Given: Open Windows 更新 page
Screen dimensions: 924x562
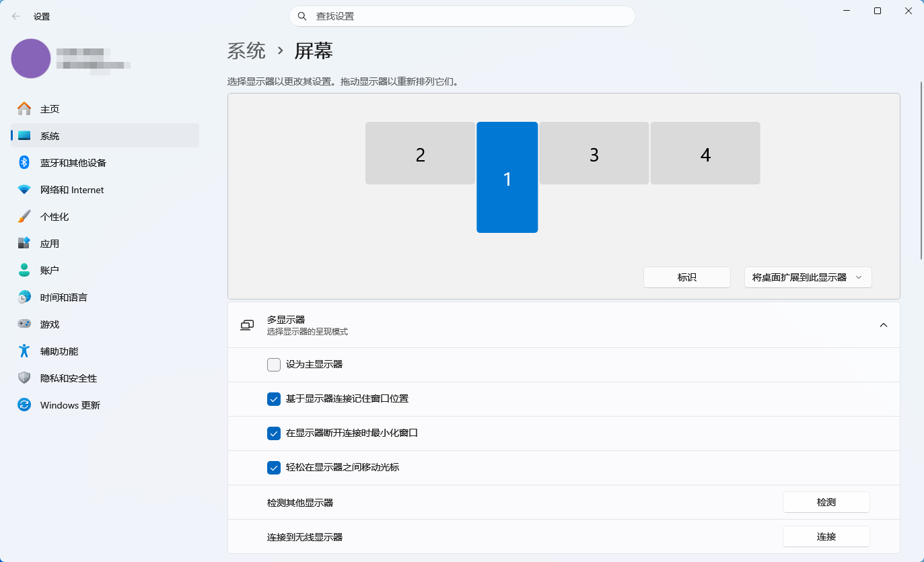Looking at the screenshot, I should coord(105,405).
